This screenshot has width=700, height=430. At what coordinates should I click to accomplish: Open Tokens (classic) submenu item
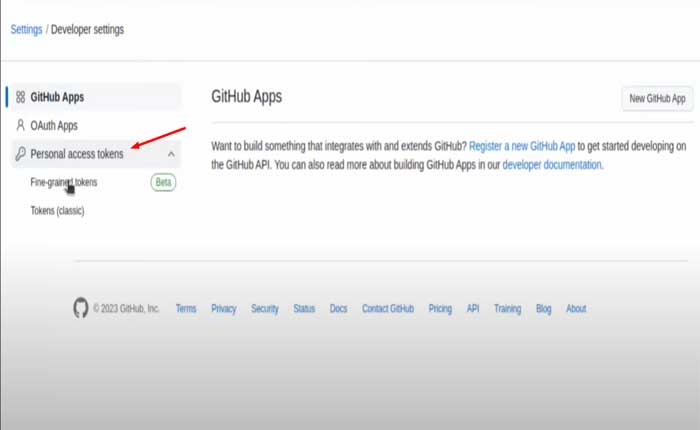(x=57, y=211)
